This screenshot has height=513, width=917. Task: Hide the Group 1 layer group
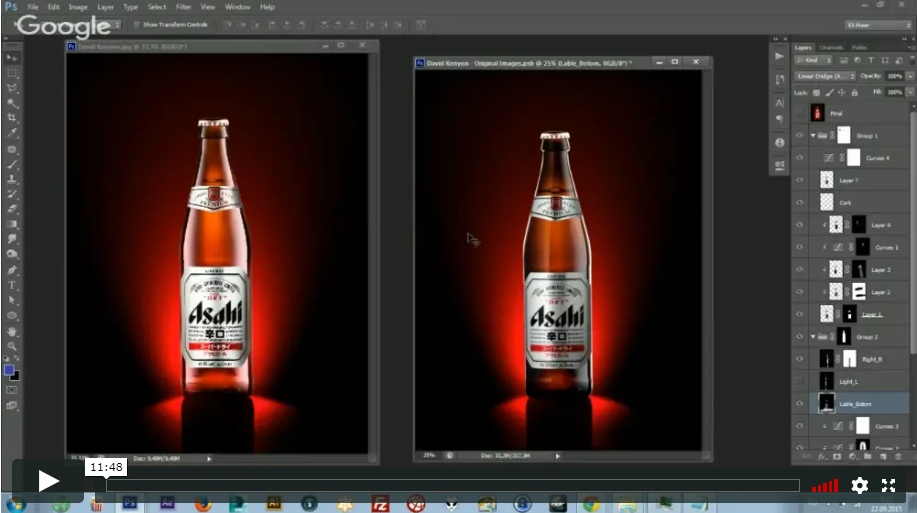799,135
